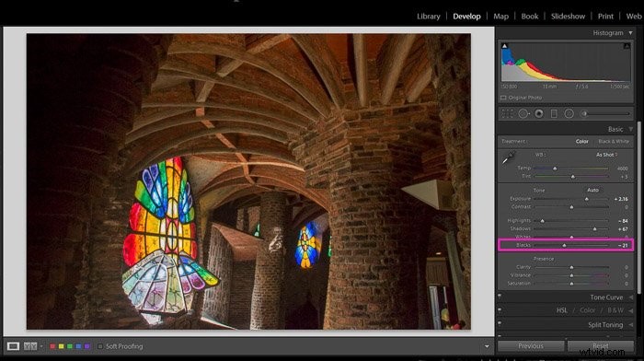This screenshot has height=361, width=644.
Task: Open the WB As Shot dropdown
Action: 606,155
